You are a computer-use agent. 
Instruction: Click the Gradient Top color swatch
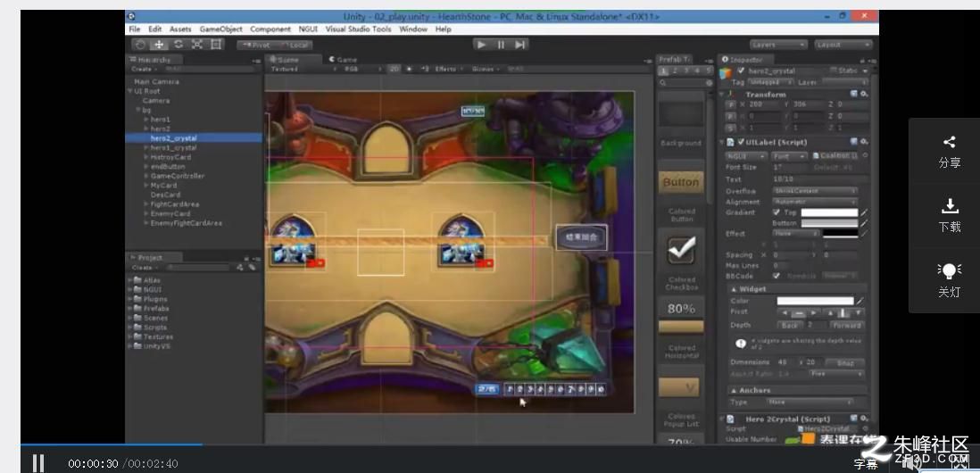(x=829, y=212)
